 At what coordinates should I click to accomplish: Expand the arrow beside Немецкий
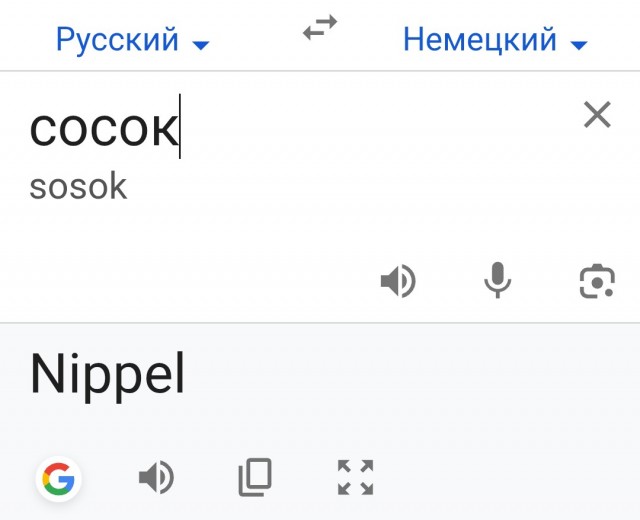coord(578,44)
